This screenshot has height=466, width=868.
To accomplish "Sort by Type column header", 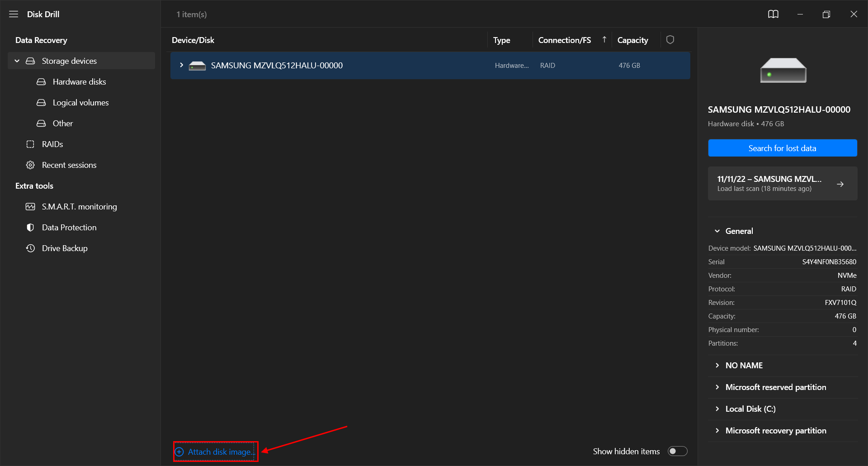I will coord(501,40).
